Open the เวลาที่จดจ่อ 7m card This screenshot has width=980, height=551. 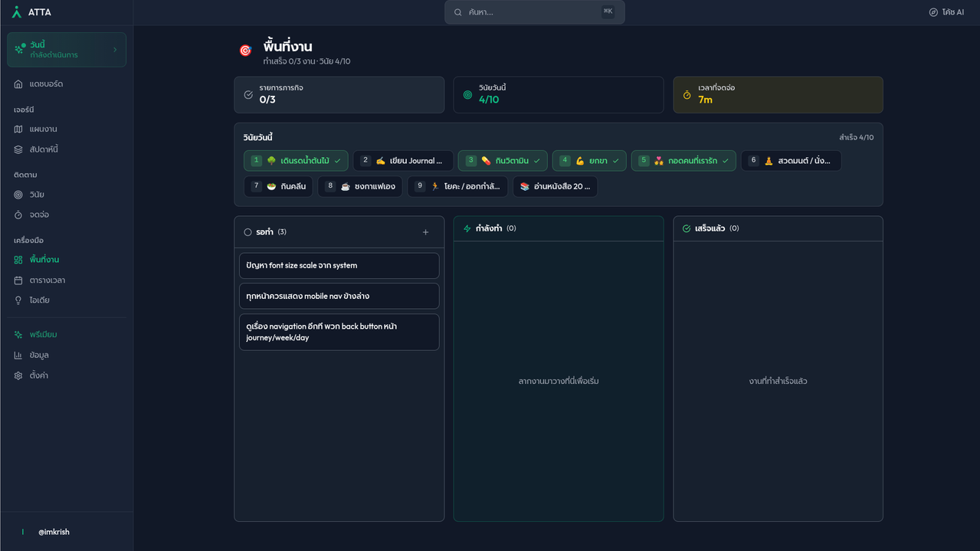[x=778, y=95]
